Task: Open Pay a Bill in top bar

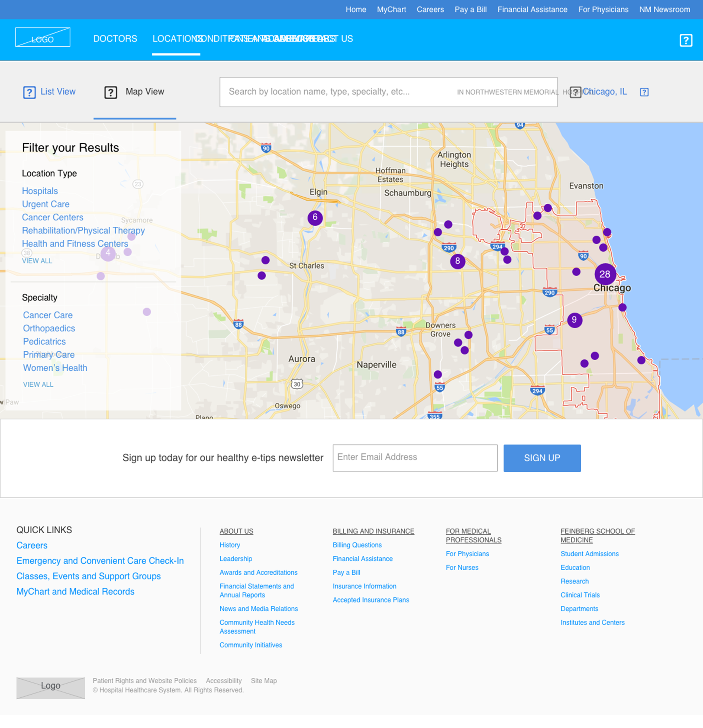Action: coord(471,10)
